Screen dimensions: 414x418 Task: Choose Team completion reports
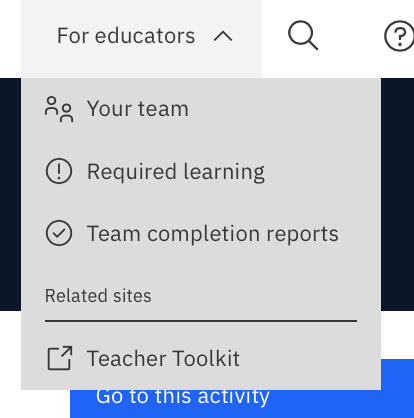(x=201, y=233)
